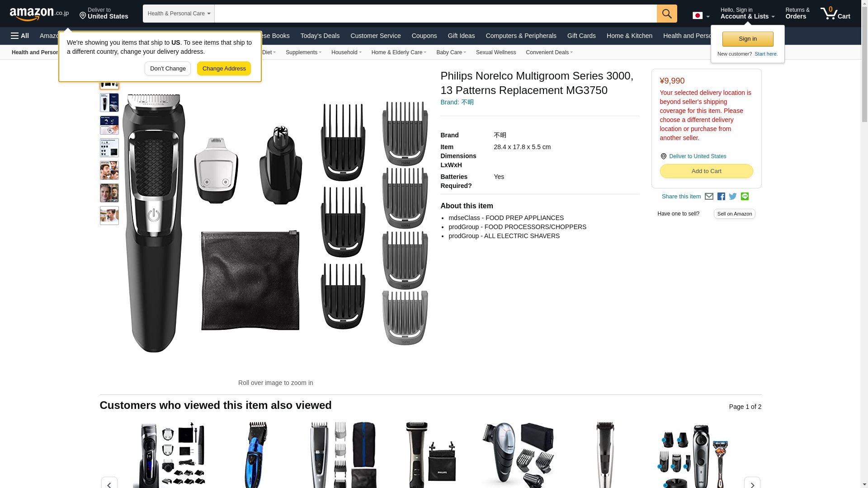The image size is (868, 488).
Task: Share this item on LINE
Action: point(745,197)
